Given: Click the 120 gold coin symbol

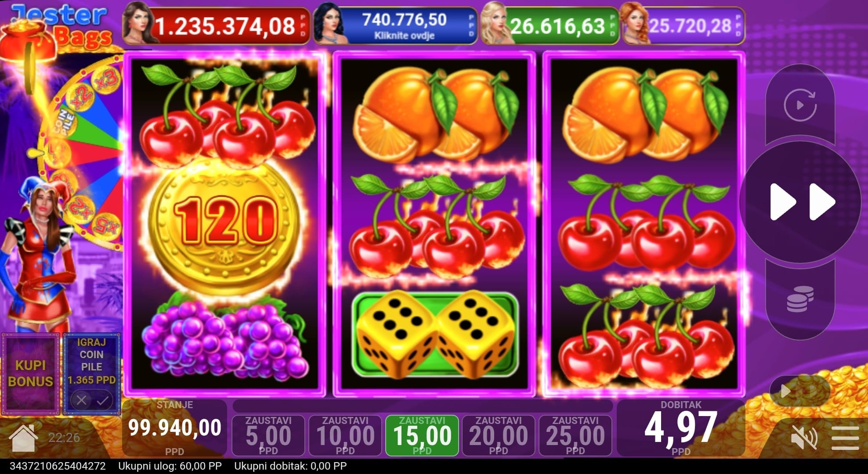Looking at the screenshot, I should (x=225, y=227).
